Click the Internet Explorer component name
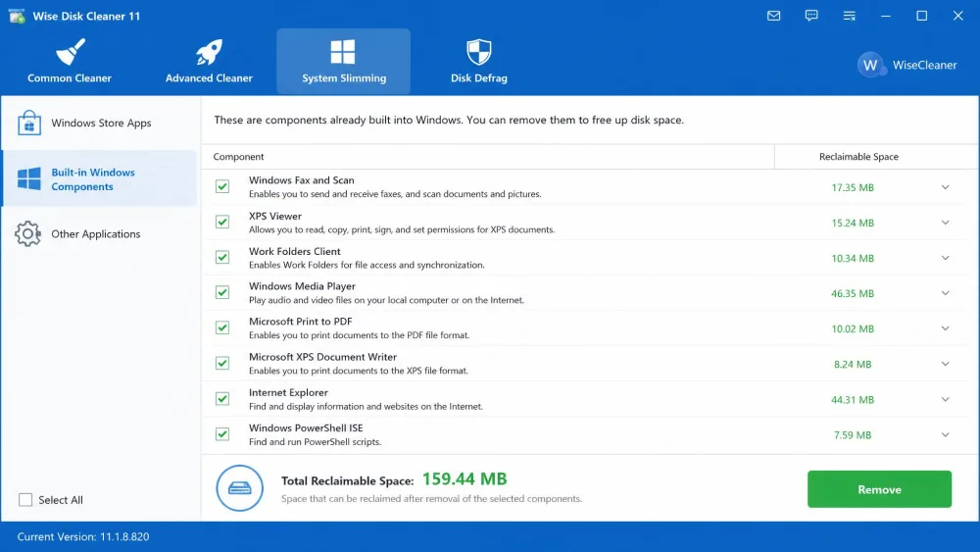 click(288, 392)
